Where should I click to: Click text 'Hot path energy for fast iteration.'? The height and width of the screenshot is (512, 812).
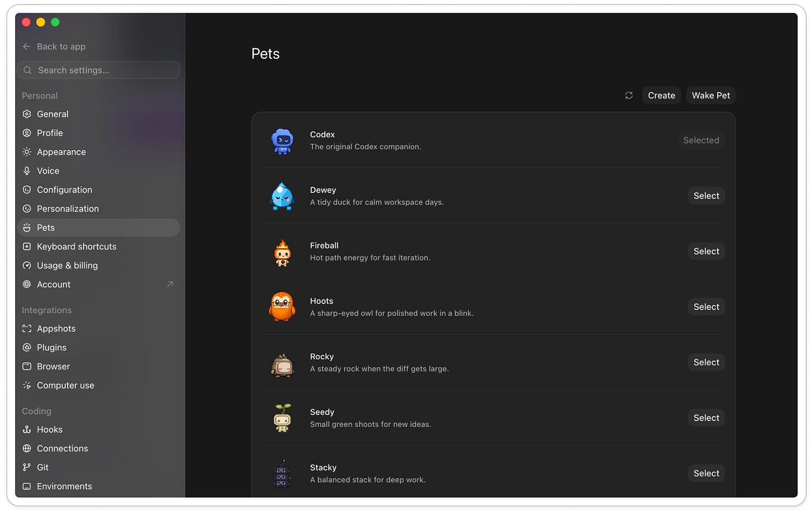click(370, 258)
